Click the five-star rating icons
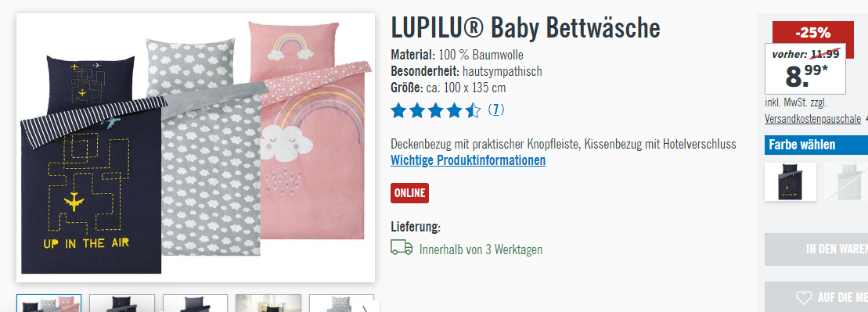The height and width of the screenshot is (312, 868). tap(436, 111)
